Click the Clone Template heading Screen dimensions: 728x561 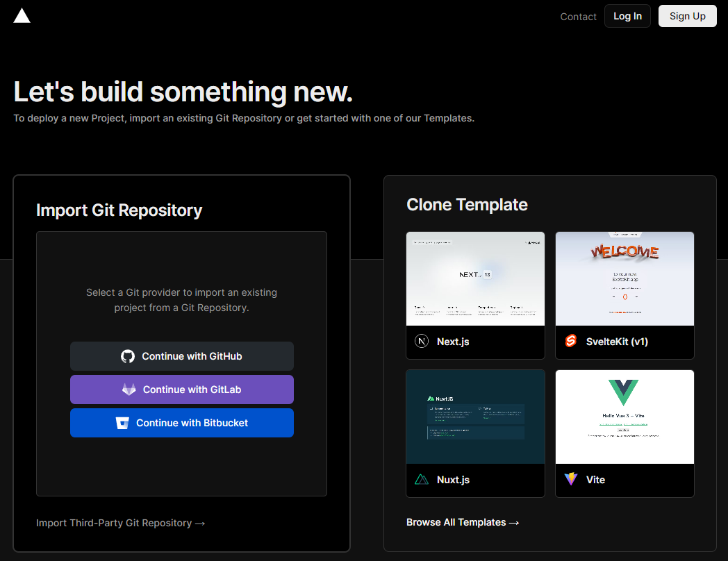(x=467, y=205)
